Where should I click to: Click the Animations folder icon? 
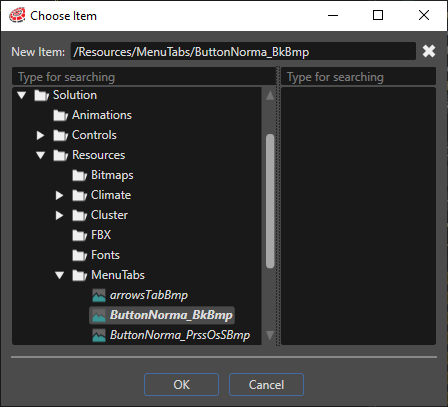tap(60, 115)
